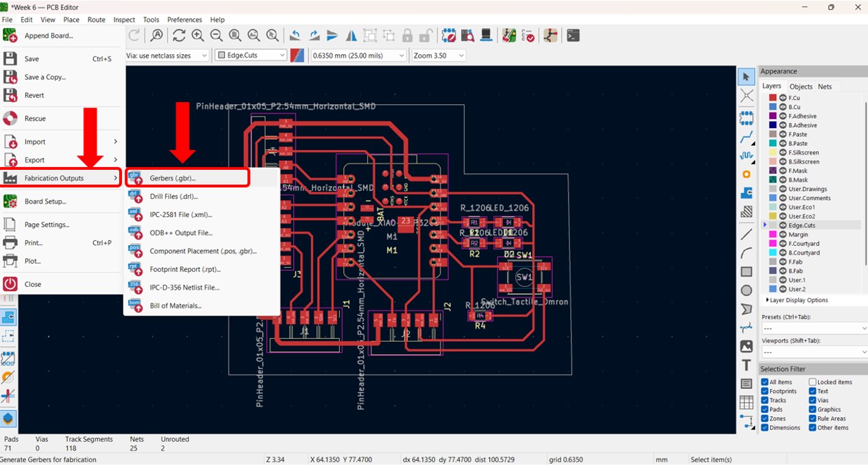Click the Drill Files export icon
This screenshot has width=868, height=465.
135,197
